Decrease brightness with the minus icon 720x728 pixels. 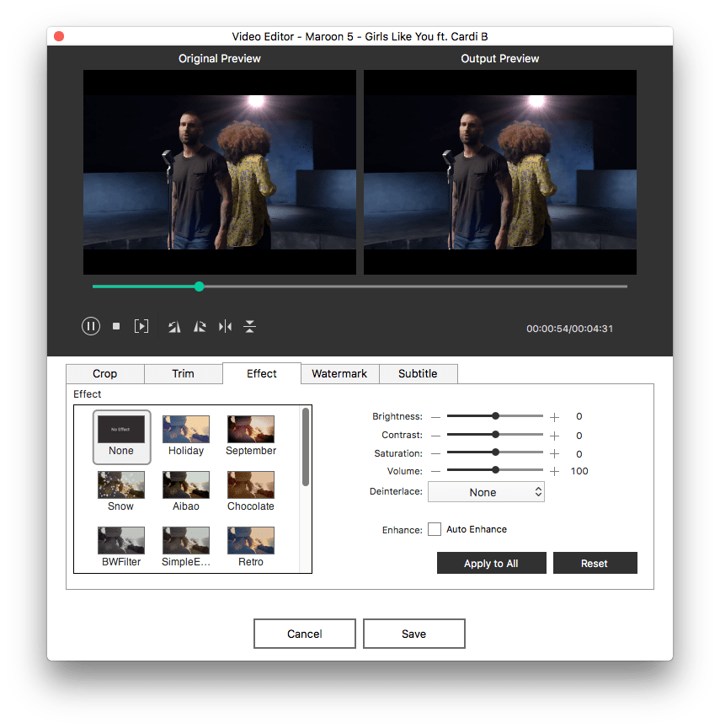coord(435,417)
